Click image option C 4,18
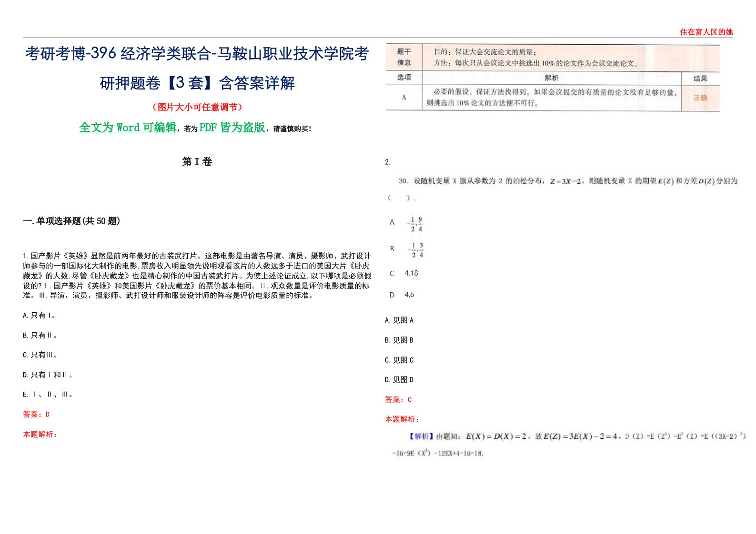756x534 pixels. (404, 273)
